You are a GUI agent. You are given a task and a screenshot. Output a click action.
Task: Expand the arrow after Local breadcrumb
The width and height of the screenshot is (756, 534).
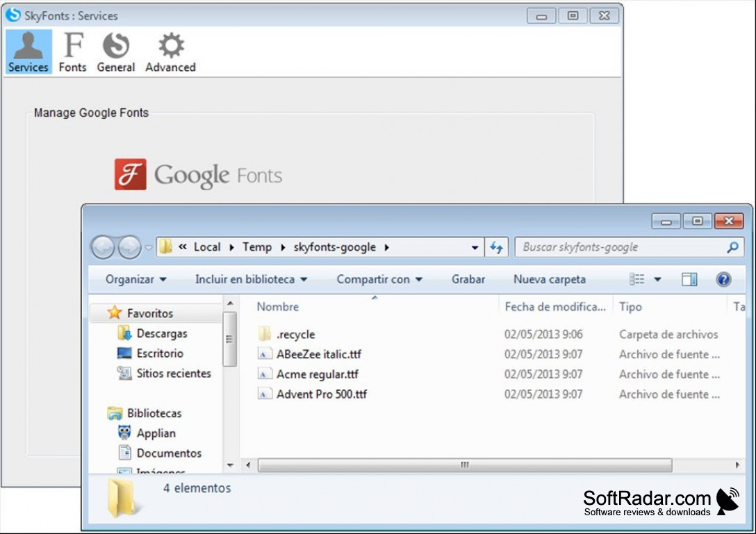(231, 247)
